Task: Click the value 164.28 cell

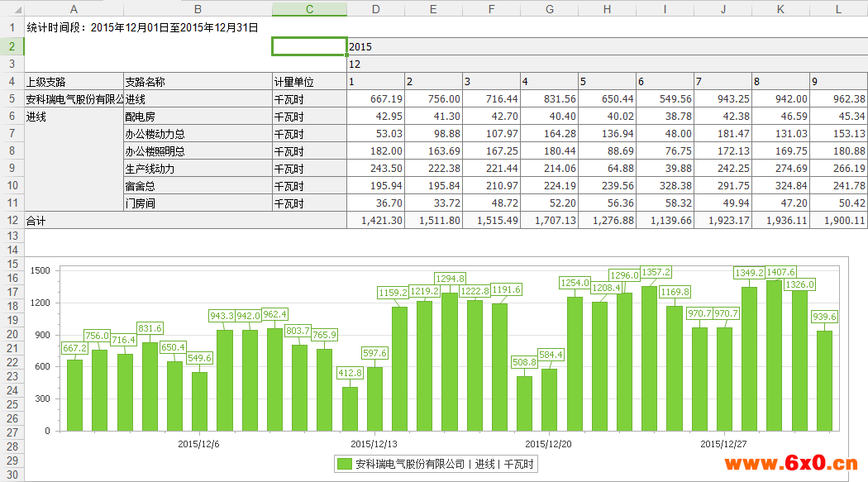Action: pyautogui.click(x=549, y=134)
